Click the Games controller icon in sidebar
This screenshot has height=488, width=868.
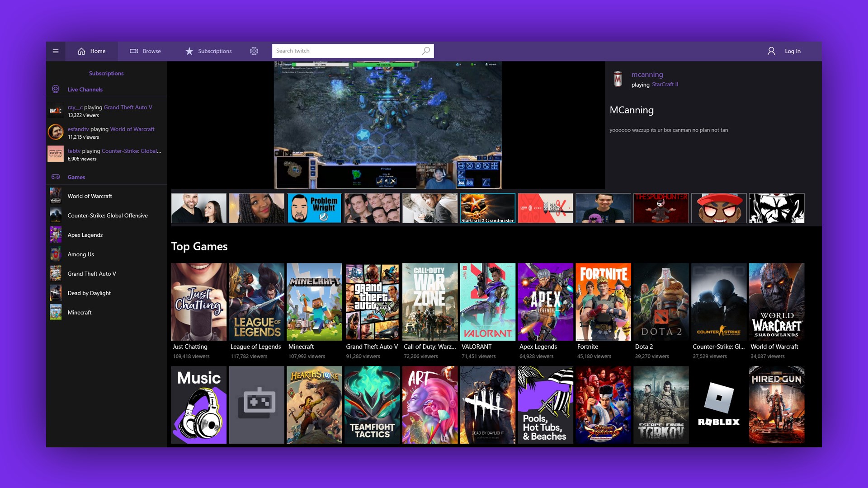[x=55, y=177]
